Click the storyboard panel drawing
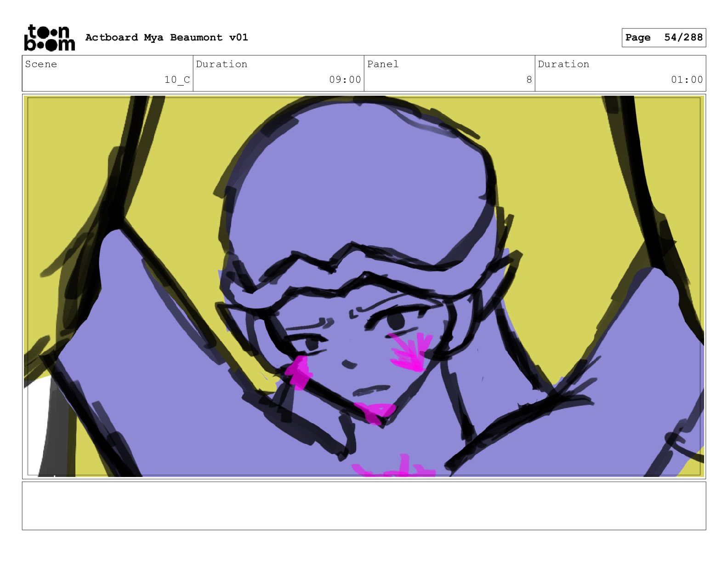This screenshot has width=728, height=563. (364, 286)
